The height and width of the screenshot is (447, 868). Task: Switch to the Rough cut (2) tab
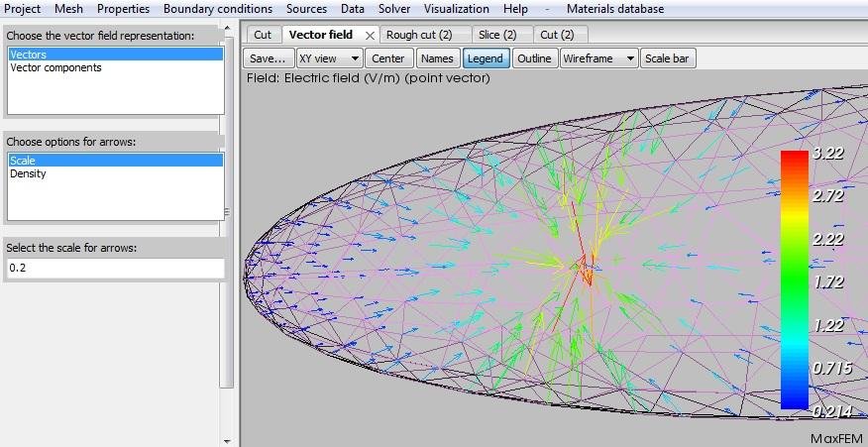pyautogui.click(x=419, y=35)
